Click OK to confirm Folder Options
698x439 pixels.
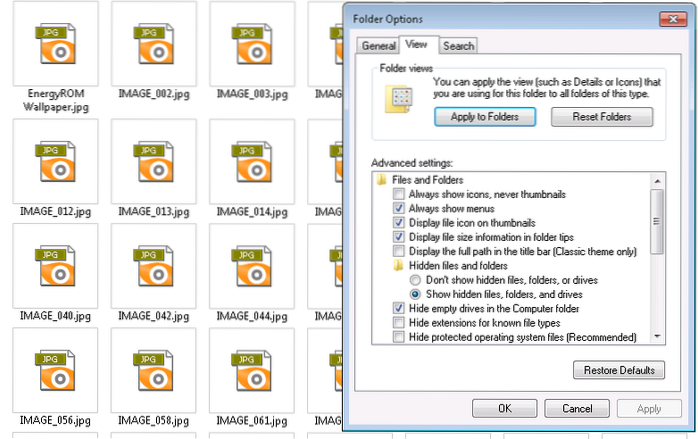click(x=505, y=409)
